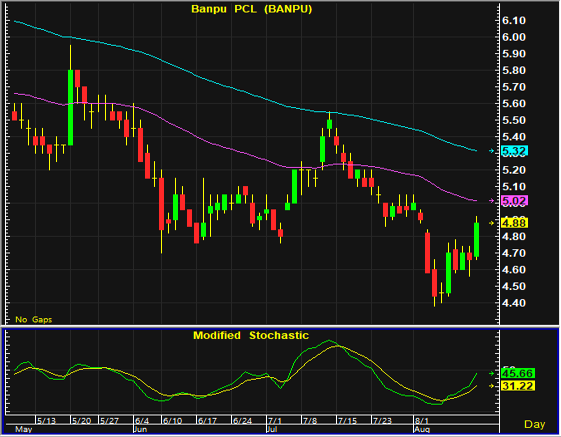Click the Banpu PCL (BANPU) chart title
Screen dimensions: 561x437
(x=252, y=9)
